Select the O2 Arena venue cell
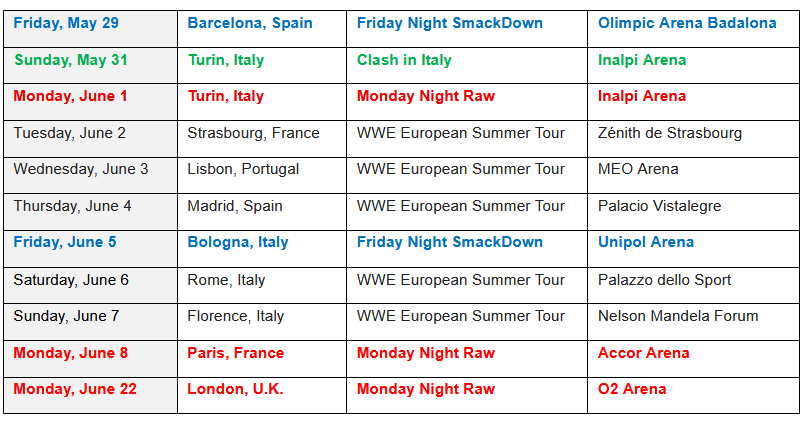Viewport: 805px width, 425px height. pos(632,389)
